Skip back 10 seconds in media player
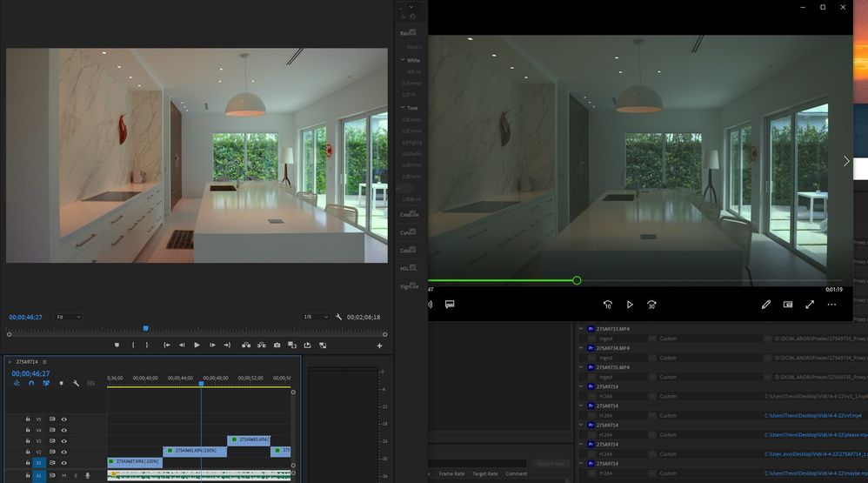 coord(607,305)
